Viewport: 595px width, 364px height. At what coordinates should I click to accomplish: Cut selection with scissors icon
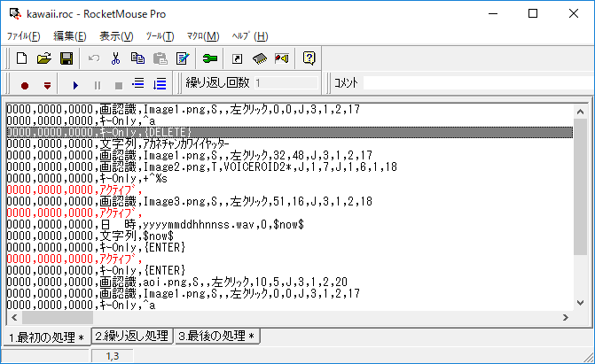pos(116,58)
